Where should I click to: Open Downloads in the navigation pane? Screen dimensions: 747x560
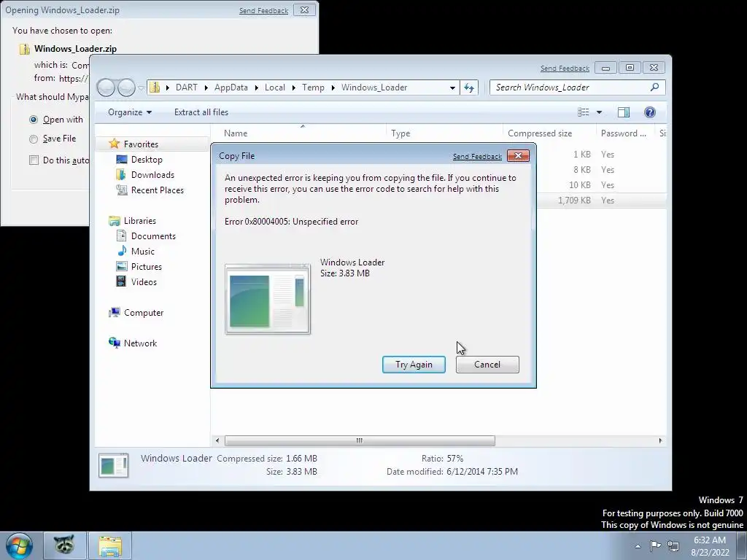152,175
